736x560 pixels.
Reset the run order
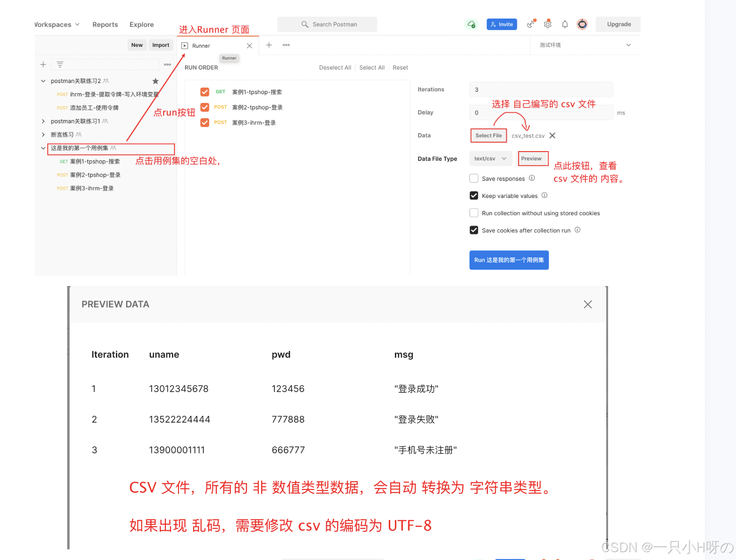(400, 68)
